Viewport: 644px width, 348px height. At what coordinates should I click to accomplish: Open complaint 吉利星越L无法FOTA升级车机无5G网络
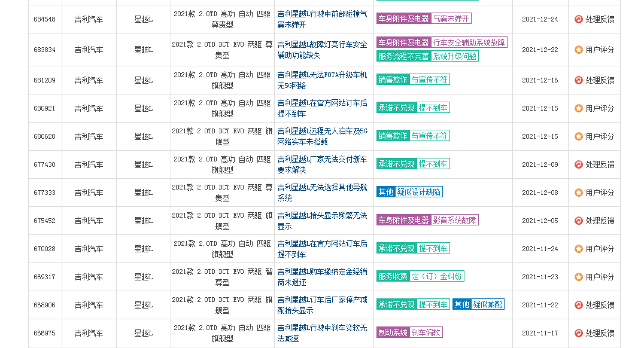click(323, 80)
